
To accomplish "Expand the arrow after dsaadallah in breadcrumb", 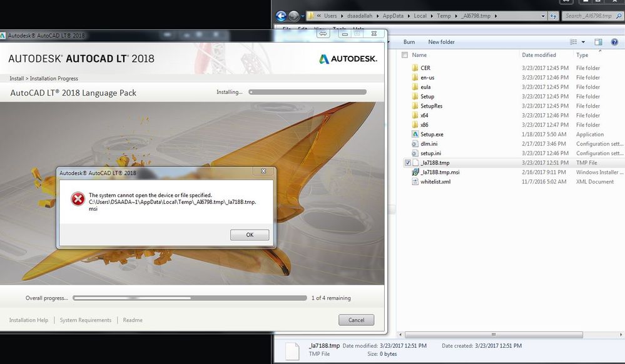I will pyautogui.click(x=377, y=16).
